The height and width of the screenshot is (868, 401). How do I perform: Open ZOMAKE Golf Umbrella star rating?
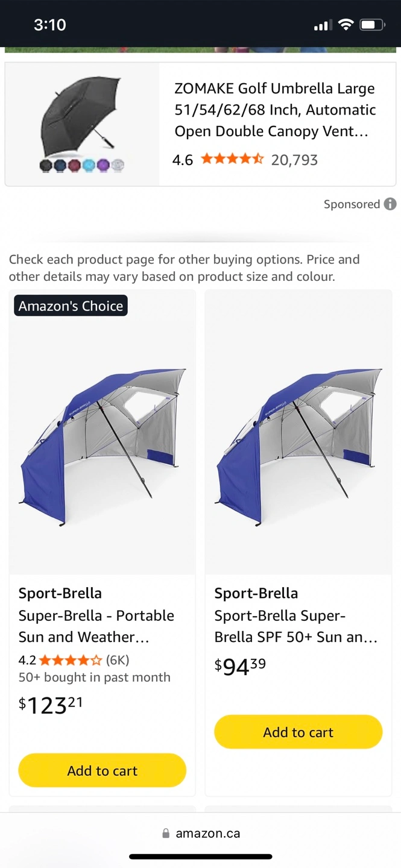[x=232, y=160]
